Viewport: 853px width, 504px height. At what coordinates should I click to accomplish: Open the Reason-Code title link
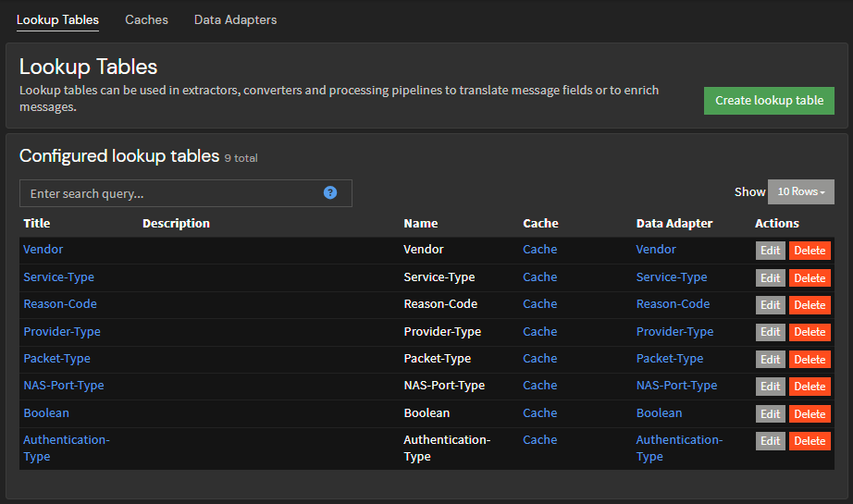coord(59,304)
